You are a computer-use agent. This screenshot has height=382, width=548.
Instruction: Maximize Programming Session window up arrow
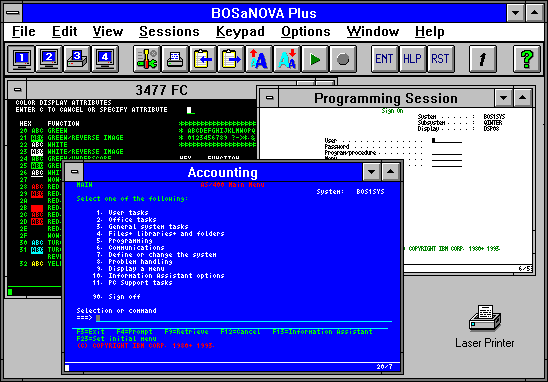pyautogui.click(x=522, y=98)
